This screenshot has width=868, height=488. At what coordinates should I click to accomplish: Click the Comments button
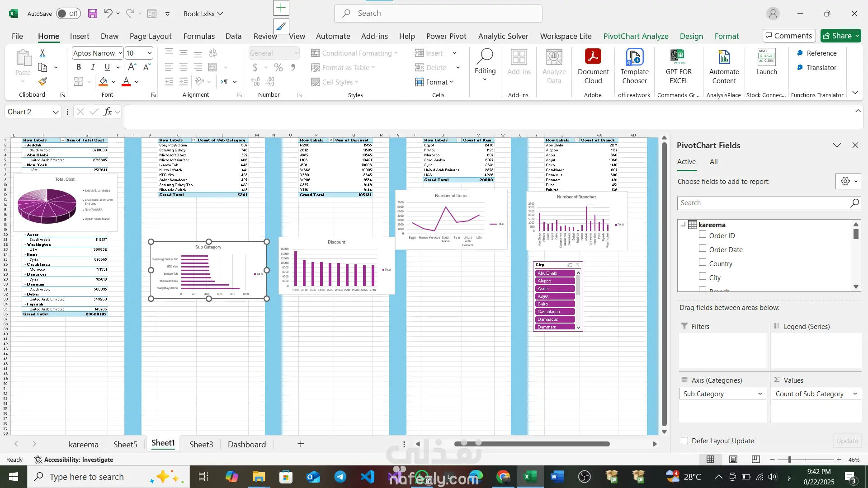point(788,36)
